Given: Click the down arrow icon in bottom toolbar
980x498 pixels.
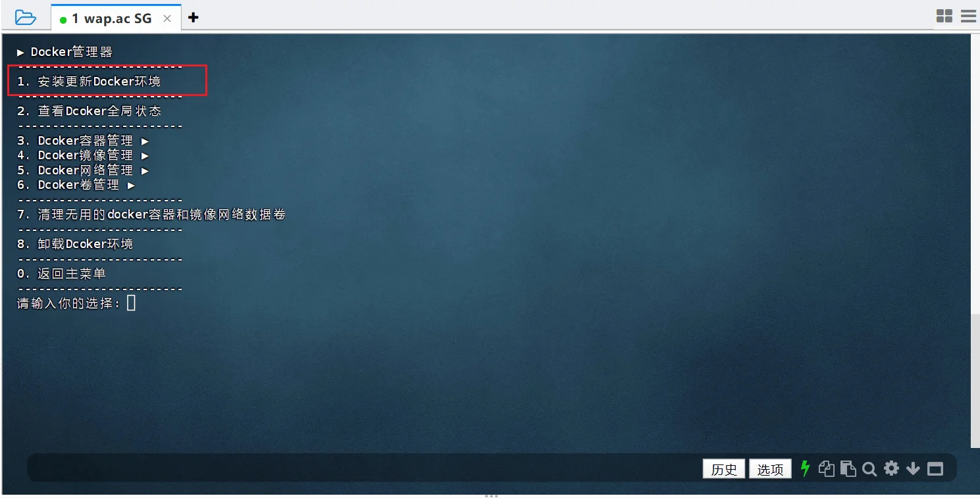Looking at the screenshot, I should coord(913,468).
